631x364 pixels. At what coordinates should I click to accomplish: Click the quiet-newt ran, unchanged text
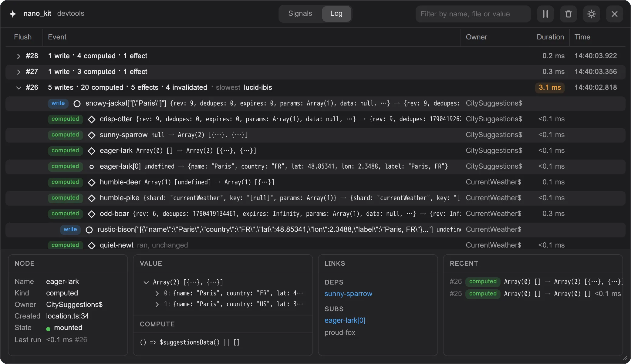pos(162,245)
